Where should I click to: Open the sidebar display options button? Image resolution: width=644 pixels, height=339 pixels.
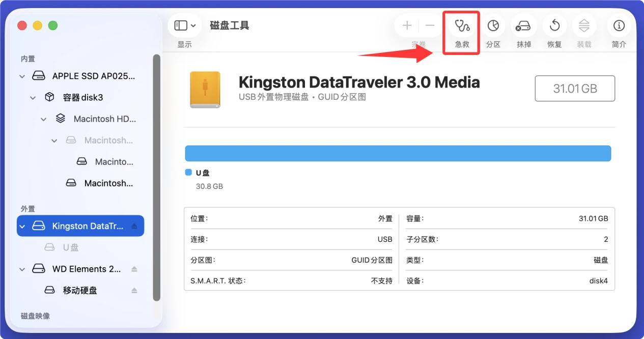coord(185,25)
